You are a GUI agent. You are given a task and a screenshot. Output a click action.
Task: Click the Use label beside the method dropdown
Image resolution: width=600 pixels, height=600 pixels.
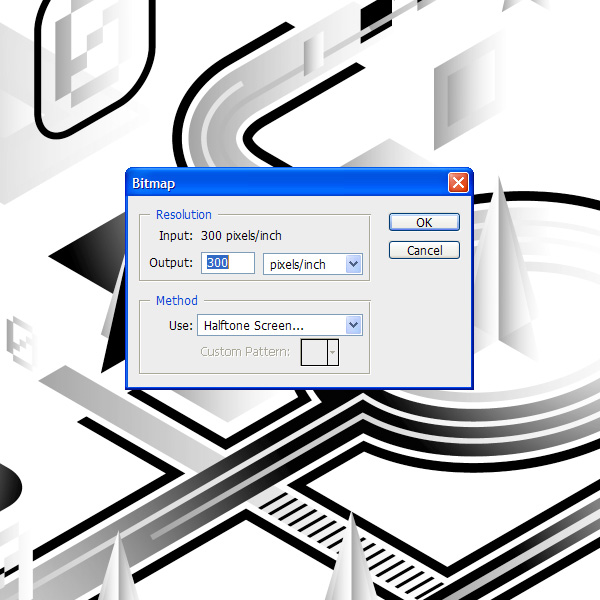tap(180, 325)
